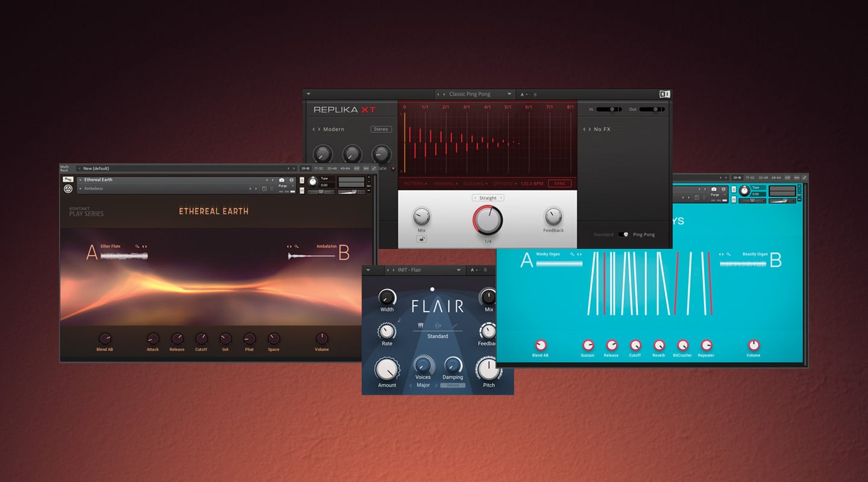Open Flair main menu arrow

368,270
